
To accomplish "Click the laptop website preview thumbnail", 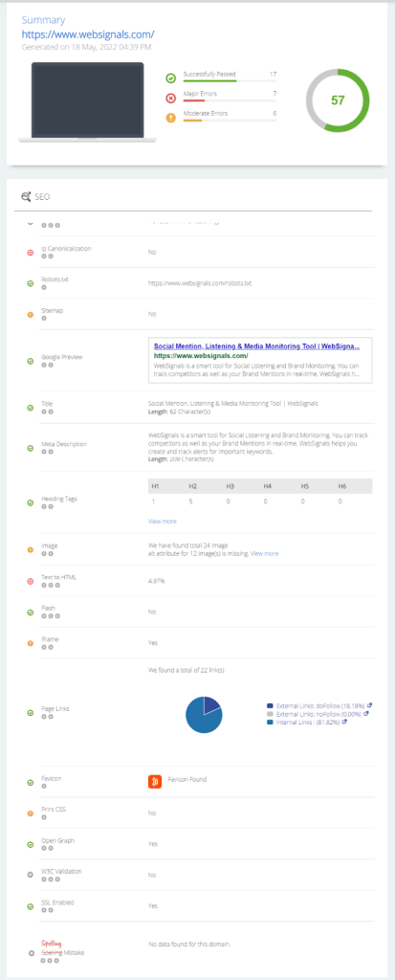I will (x=87, y=101).
